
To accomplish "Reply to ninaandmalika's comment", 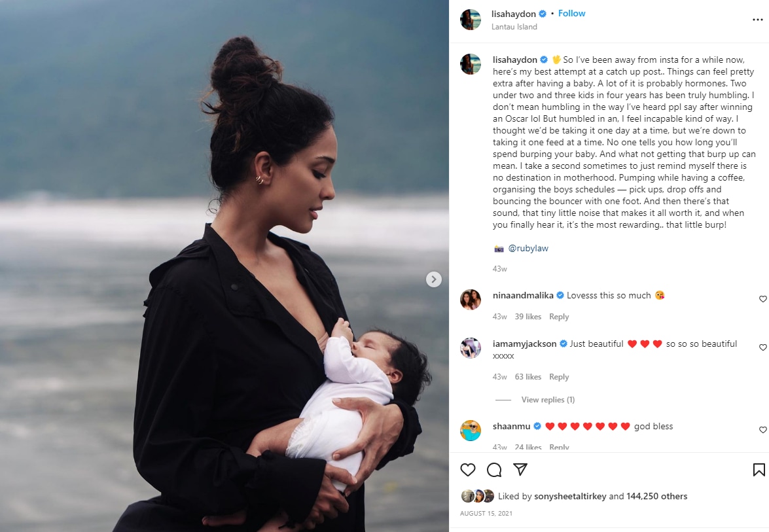I will coord(559,317).
